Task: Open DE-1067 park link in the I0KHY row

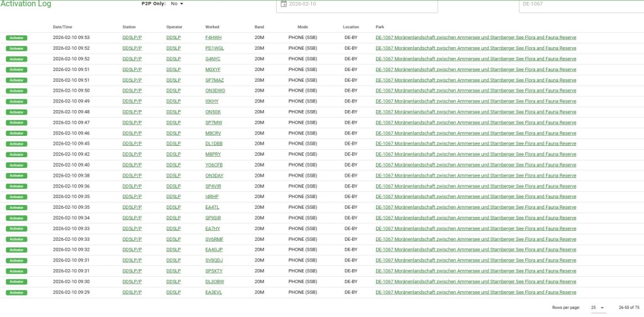Action: tap(475, 101)
